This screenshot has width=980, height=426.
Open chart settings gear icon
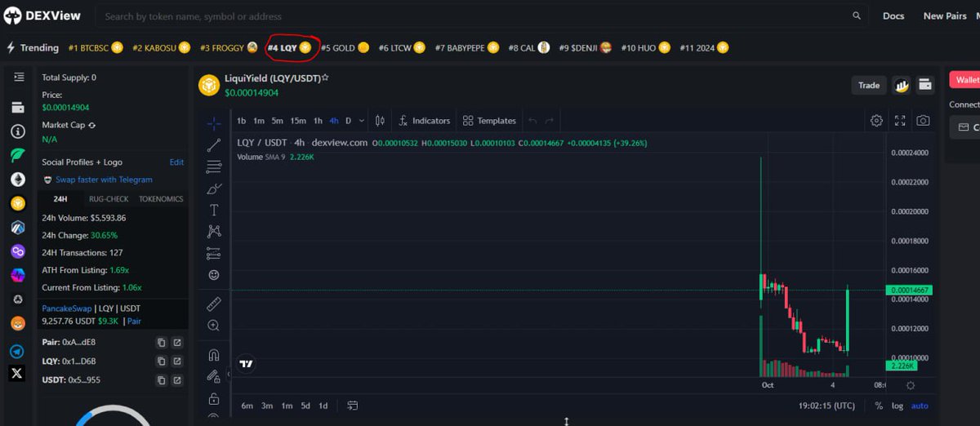876,120
